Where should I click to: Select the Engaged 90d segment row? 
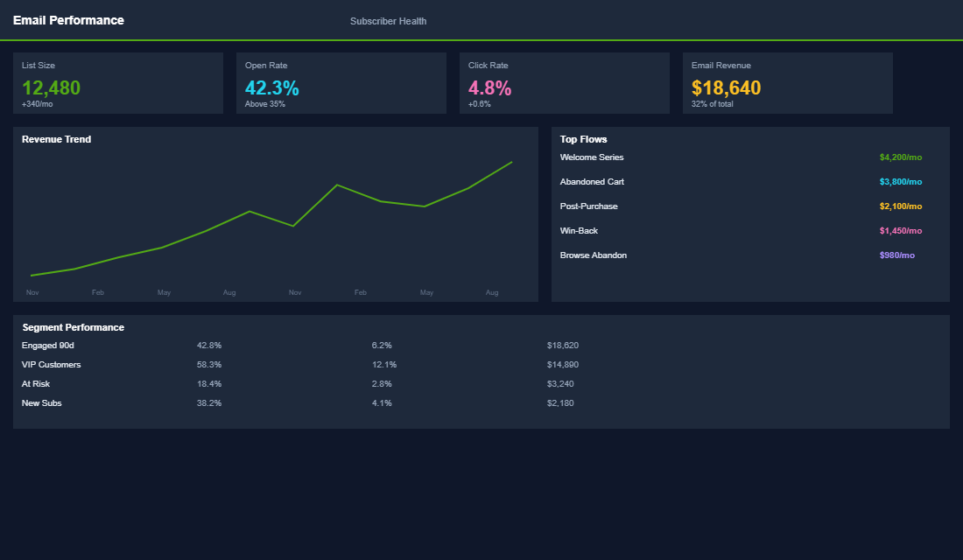pyautogui.click(x=48, y=345)
